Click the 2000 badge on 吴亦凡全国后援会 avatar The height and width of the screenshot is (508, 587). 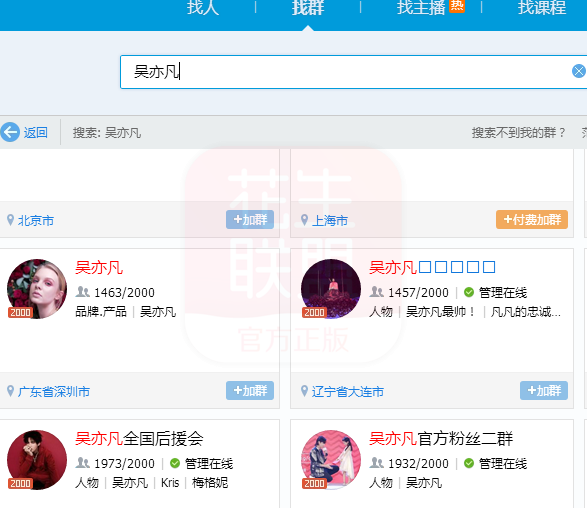pos(20,483)
